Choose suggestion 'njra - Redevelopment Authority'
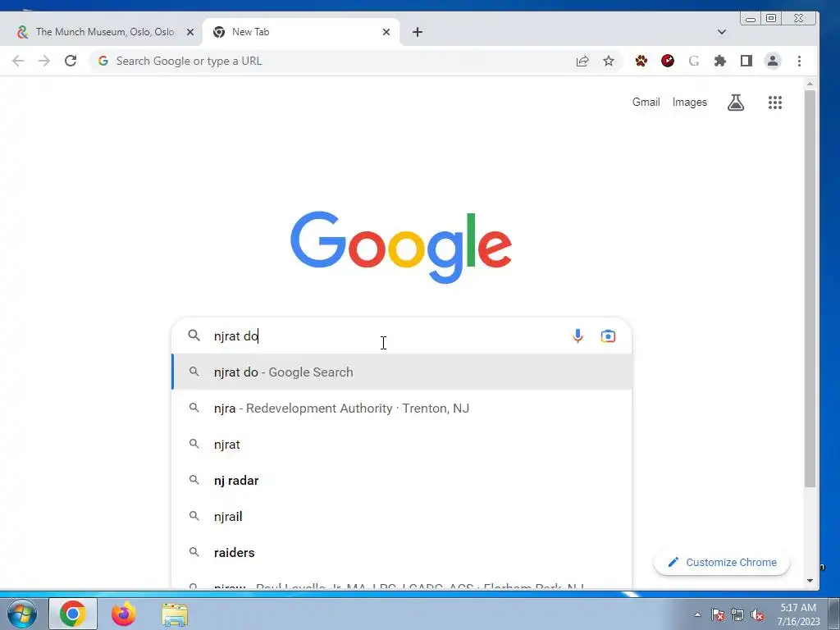 (402, 409)
